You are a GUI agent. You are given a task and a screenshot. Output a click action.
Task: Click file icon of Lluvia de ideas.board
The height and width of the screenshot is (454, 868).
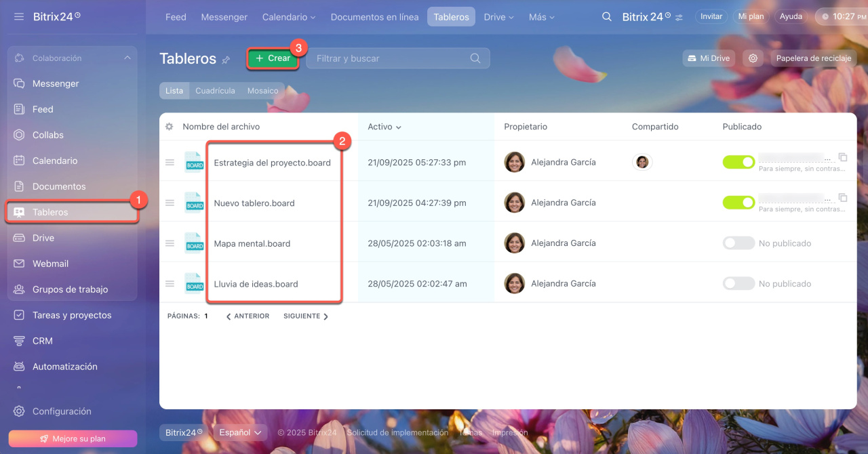(x=194, y=284)
